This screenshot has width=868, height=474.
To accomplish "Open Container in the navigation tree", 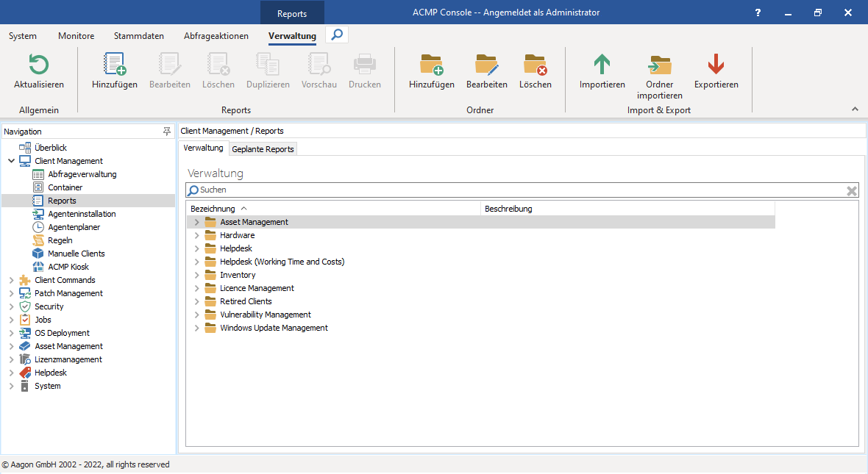I will [x=65, y=187].
